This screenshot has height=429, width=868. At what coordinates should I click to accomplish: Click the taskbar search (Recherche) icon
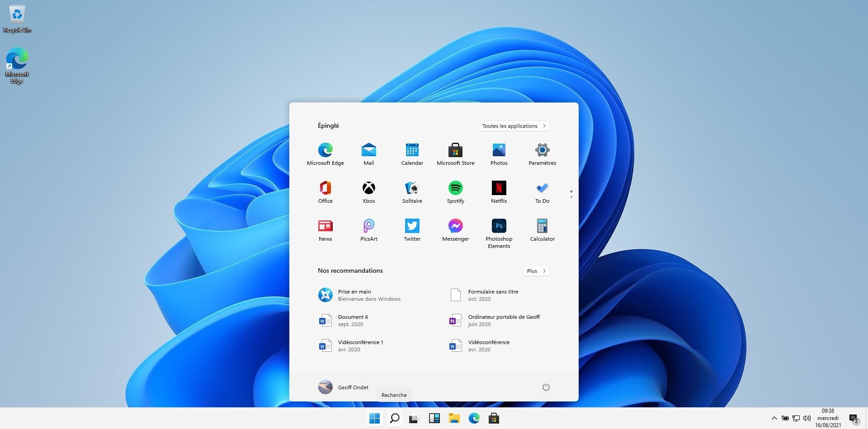coord(394,418)
